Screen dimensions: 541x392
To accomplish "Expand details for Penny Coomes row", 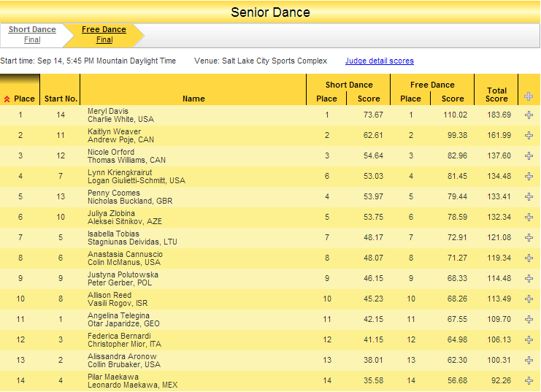I will [x=529, y=196].
